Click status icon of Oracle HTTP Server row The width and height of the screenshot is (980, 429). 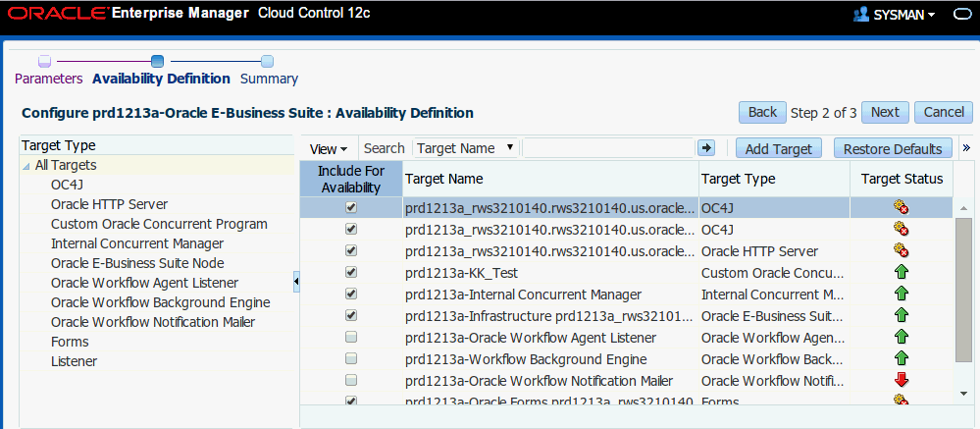[902, 250]
